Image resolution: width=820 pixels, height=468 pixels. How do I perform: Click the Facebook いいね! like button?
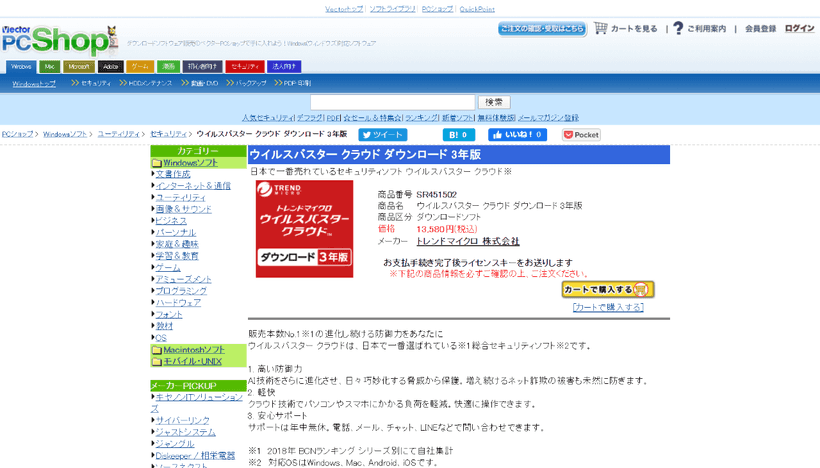pos(518,135)
